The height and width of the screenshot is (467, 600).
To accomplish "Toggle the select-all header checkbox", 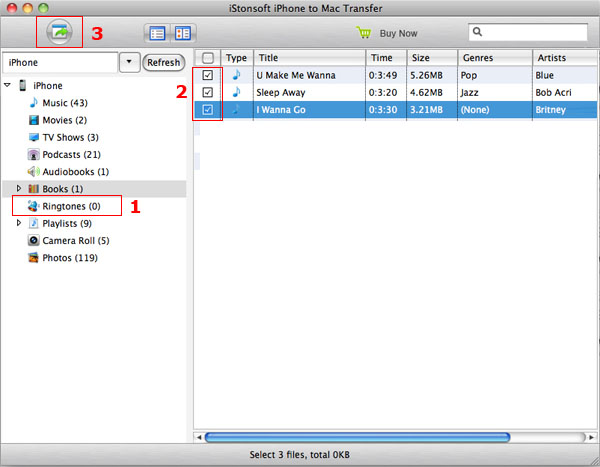I will click(x=207, y=58).
